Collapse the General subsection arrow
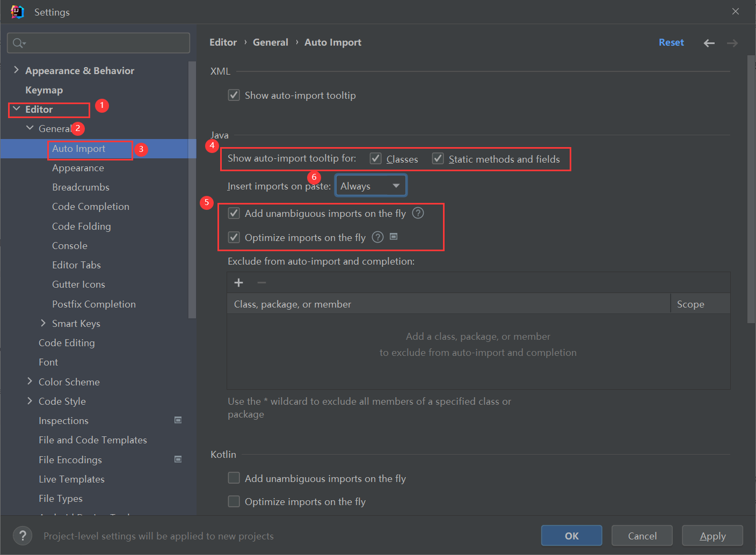756x555 pixels. coord(30,128)
